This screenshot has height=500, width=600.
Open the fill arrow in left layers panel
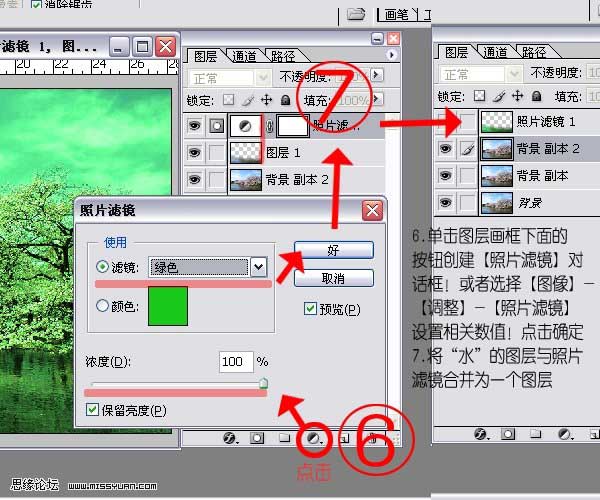[x=377, y=99]
